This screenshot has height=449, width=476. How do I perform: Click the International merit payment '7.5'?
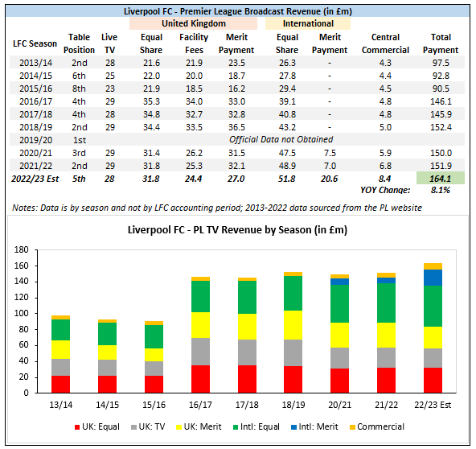[x=330, y=153]
